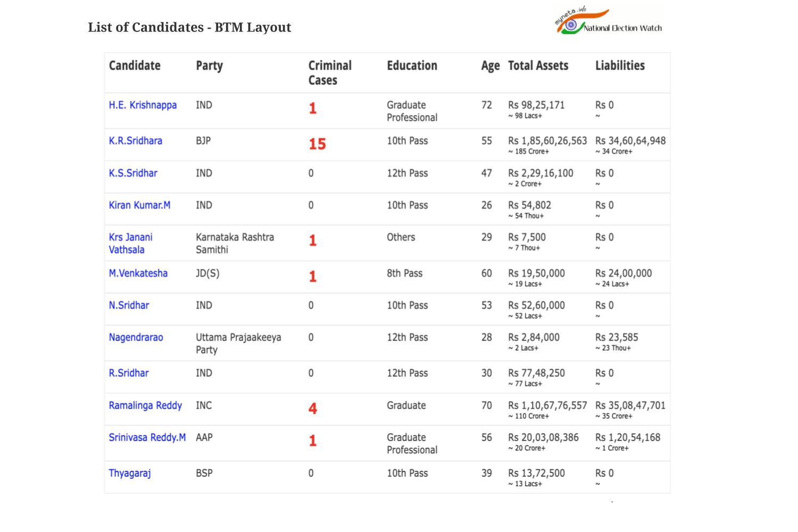Click the Rs 77,48,250 assets value
The height and width of the screenshot is (532, 798).
536,373
